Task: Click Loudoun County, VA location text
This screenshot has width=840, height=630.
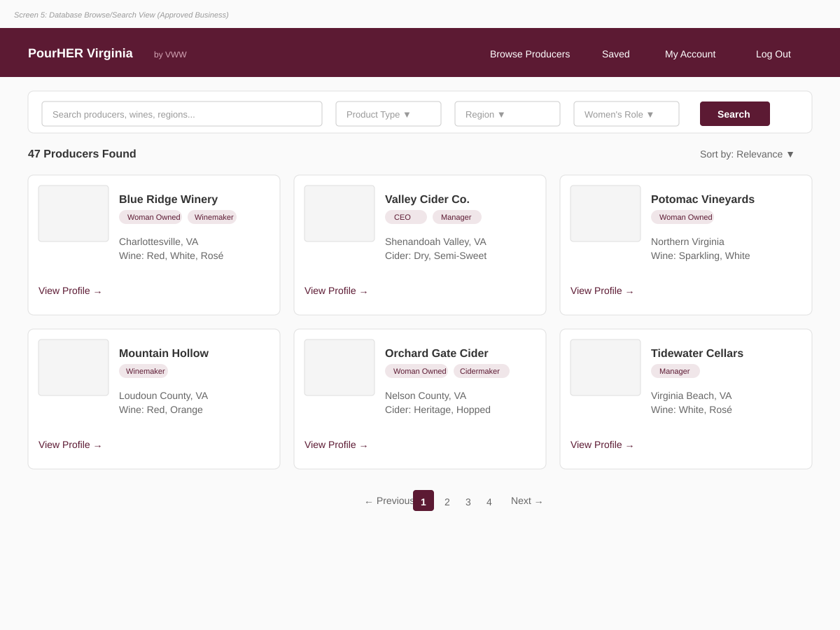Action: (163, 395)
